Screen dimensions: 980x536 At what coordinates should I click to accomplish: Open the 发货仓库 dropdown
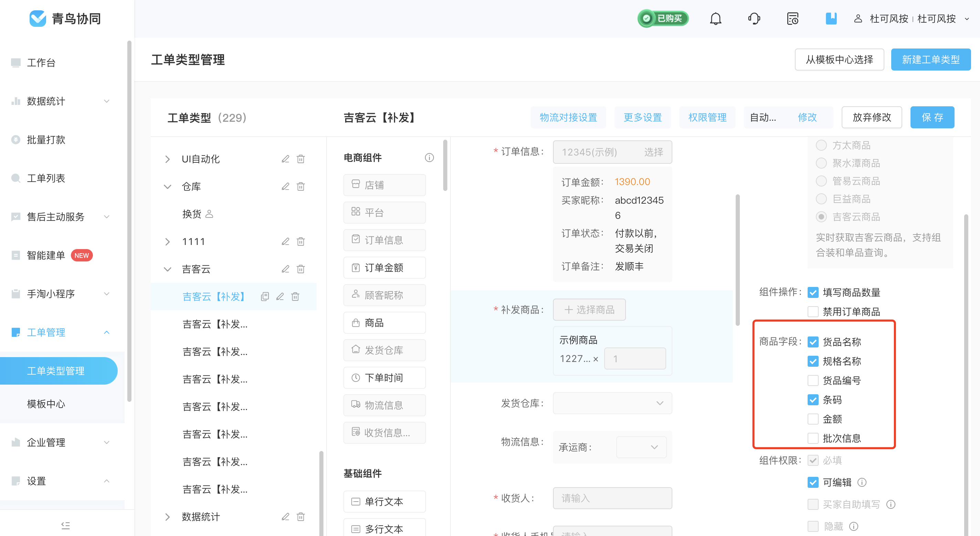[612, 403]
